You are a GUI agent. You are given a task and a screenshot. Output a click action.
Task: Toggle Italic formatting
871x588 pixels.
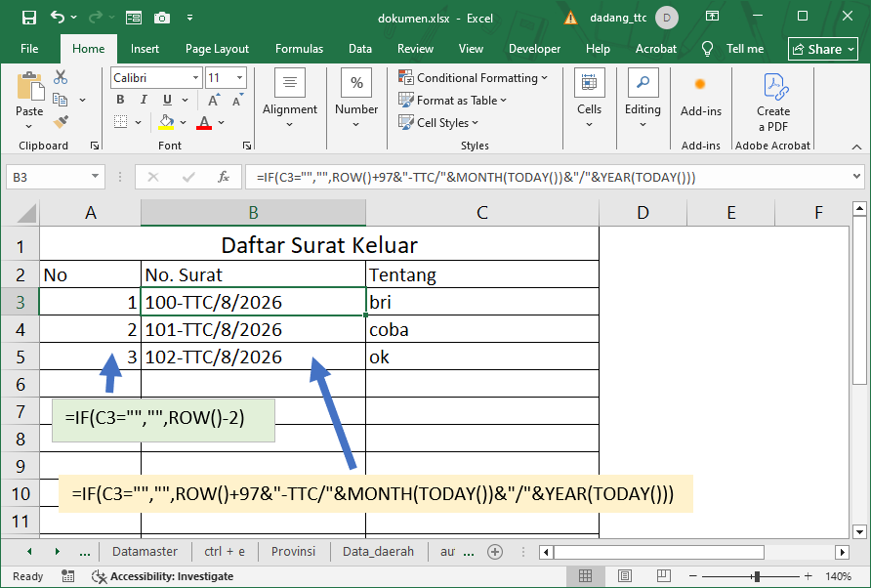pos(144,100)
